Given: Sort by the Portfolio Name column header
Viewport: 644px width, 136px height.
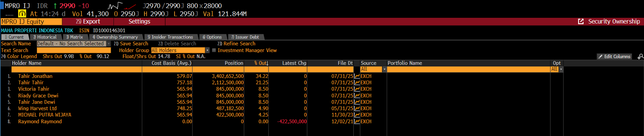Looking at the screenshot, I should pyautogui.click(x=405, y=63).
